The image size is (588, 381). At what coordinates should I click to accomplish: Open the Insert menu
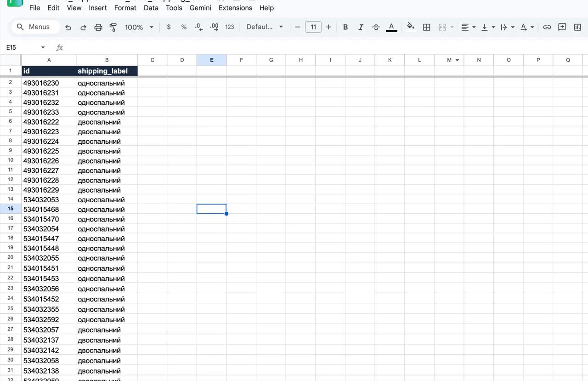[x=98, y=8]
